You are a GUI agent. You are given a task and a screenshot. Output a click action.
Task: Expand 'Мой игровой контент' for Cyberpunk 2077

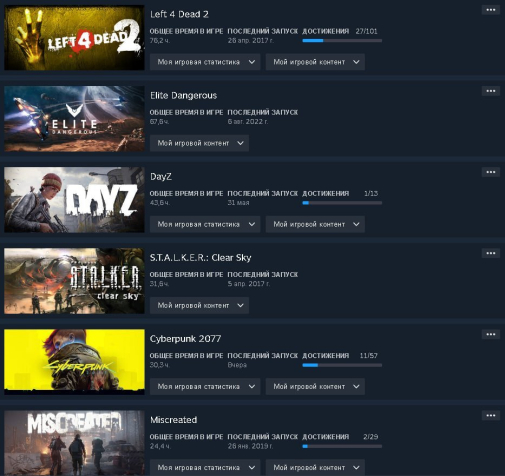(315, 386)
